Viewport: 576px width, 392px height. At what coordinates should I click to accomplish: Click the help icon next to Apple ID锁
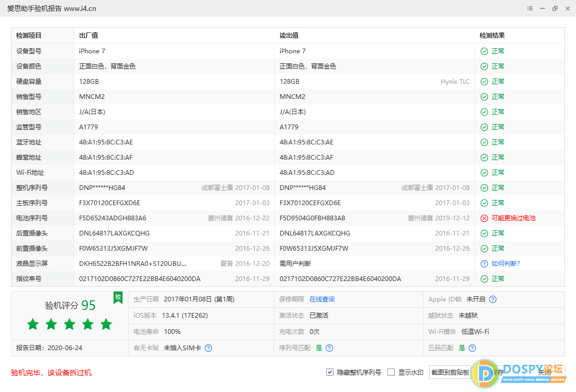(493, 299)
